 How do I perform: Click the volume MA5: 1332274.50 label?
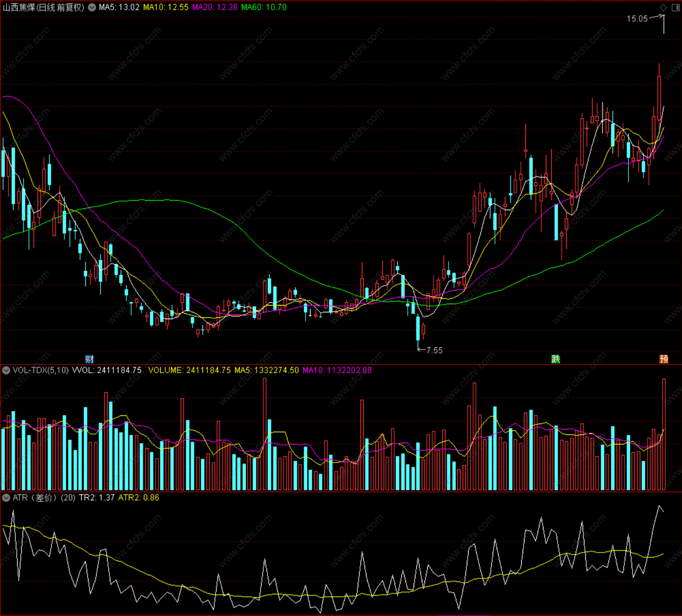[x=267, y=370]
